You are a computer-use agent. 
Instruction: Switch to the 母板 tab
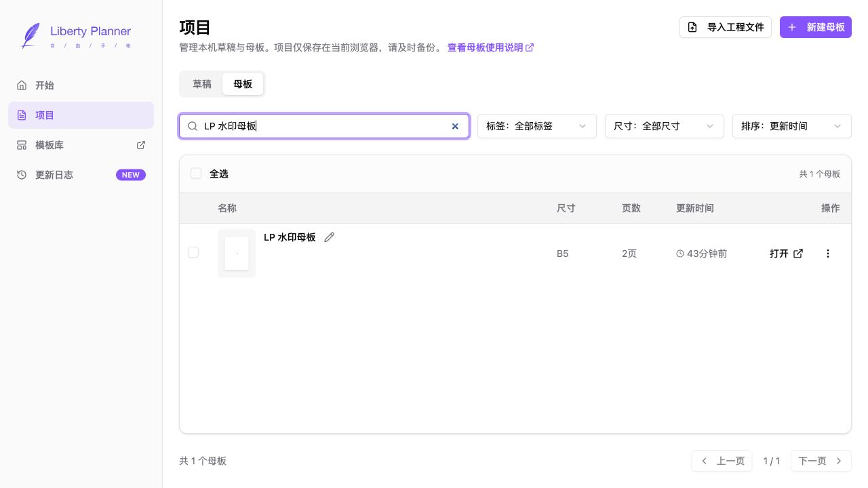(x=243, y=84)
